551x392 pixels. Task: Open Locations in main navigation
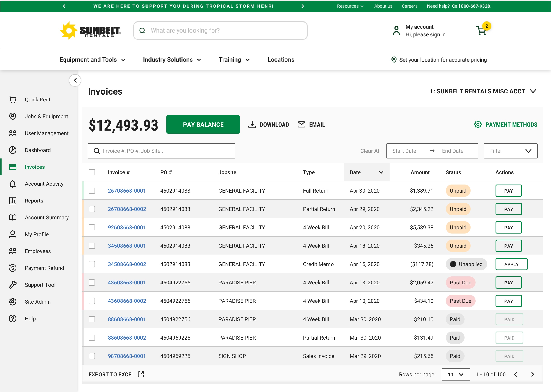coord(281,60)
